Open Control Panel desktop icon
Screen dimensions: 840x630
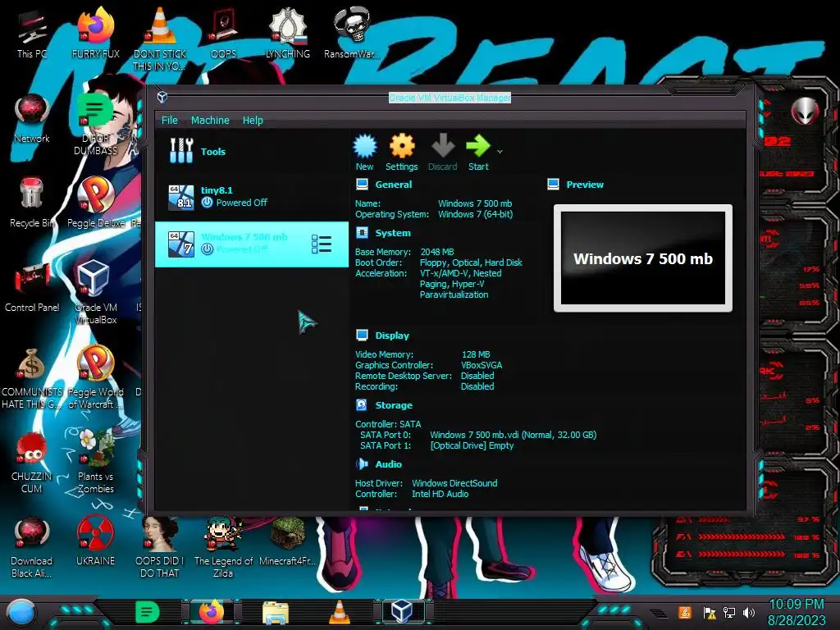tap(32, 287)
